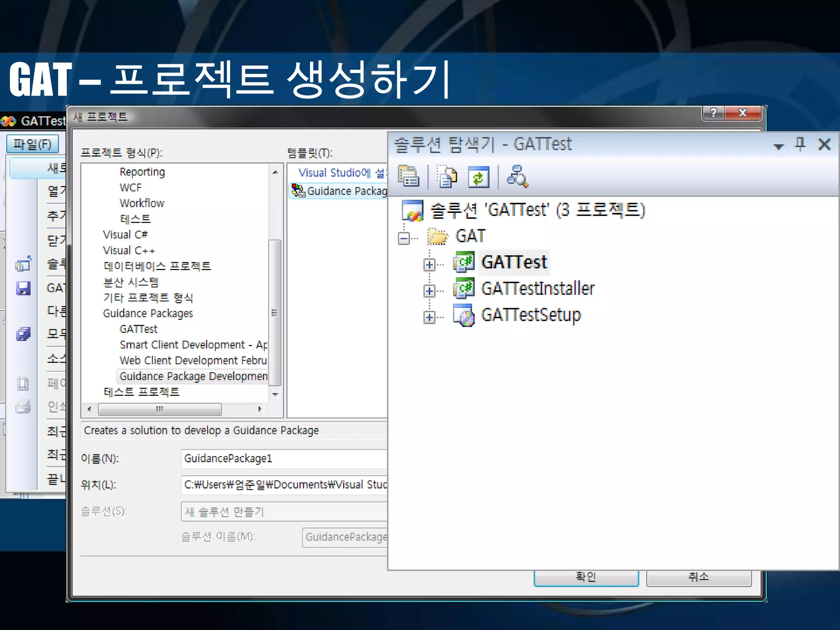Select Workflow project type

(x=142, y=203)
